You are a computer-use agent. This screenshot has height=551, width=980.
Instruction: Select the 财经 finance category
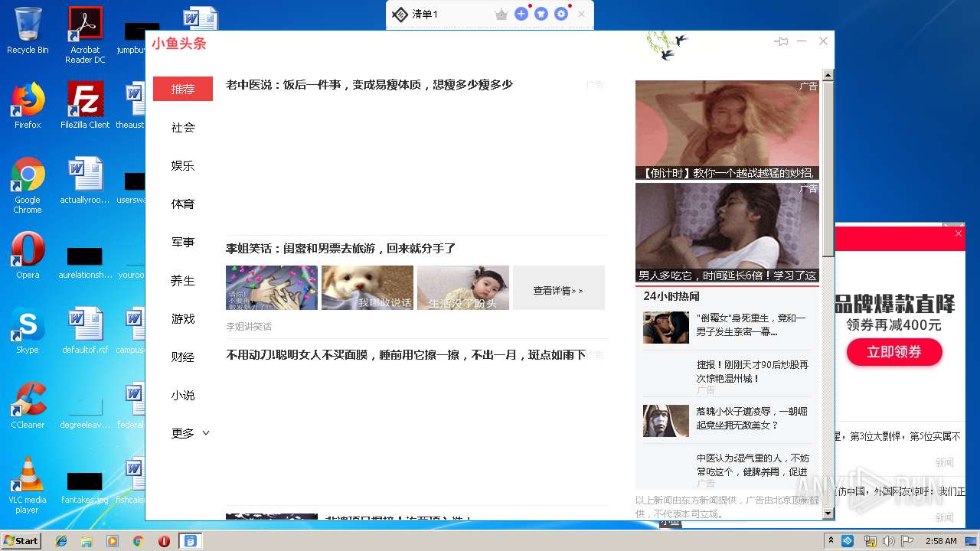183,357
